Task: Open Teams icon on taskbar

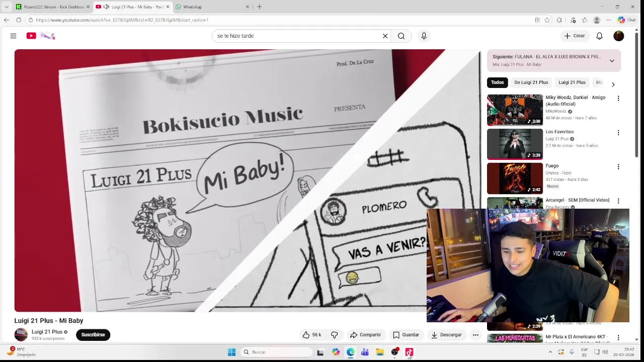Action: click(365, 352)
